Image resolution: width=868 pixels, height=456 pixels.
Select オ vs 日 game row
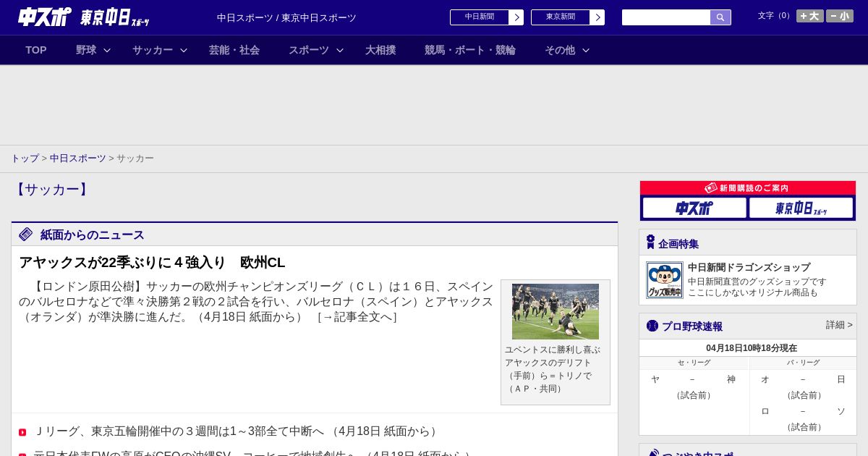pyautogui.click(x=803, y=379)
